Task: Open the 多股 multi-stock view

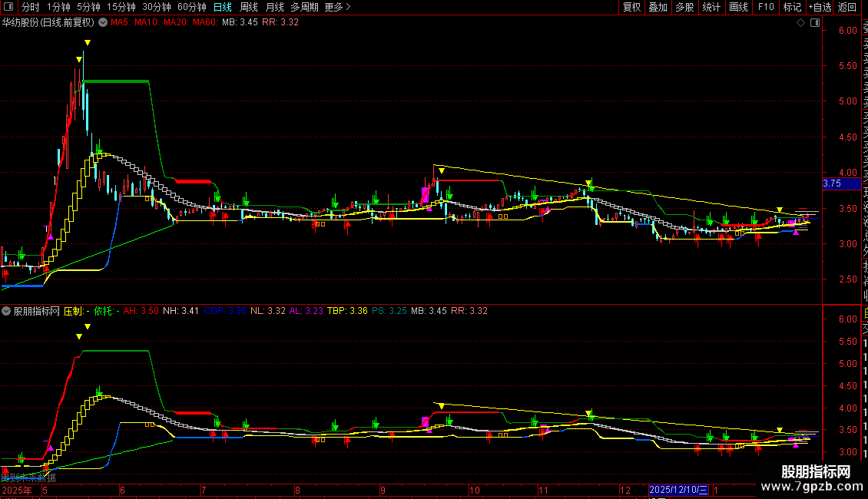Action: tap(684, 7)
